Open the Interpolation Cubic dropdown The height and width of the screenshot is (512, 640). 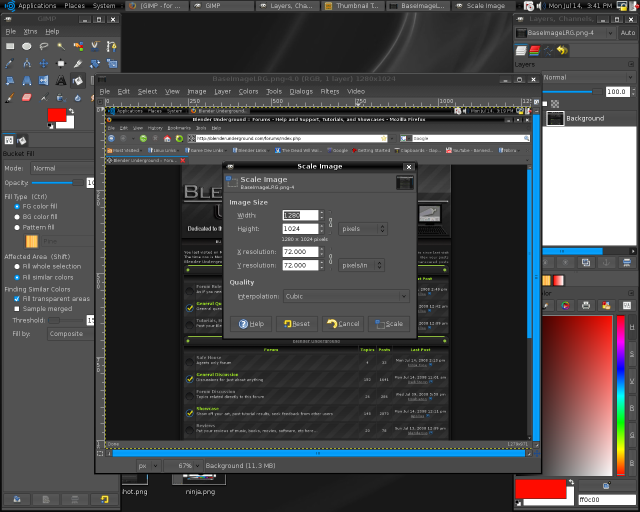pyautogui.click(x=346, y=296)
